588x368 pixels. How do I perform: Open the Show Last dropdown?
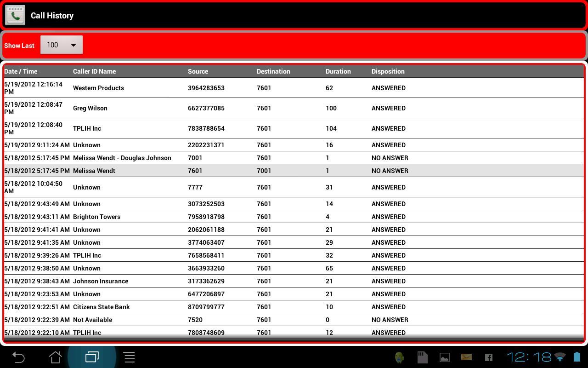(x=61, y=45)
